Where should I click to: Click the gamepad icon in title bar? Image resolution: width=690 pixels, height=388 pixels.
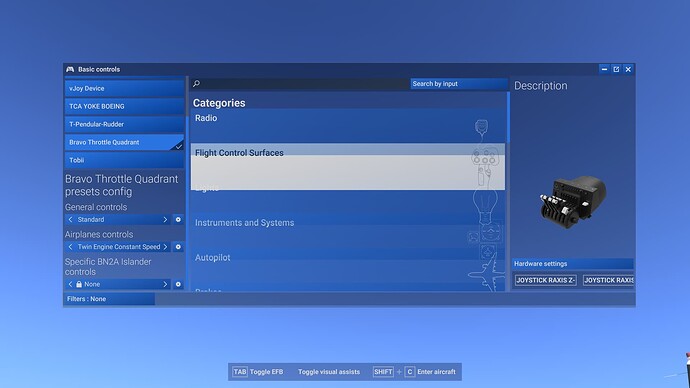(70, 70)
